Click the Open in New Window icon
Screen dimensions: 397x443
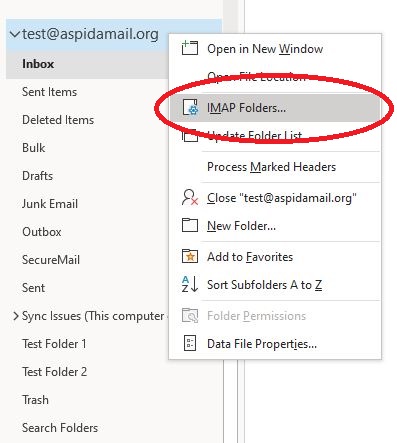coord(190,48)
